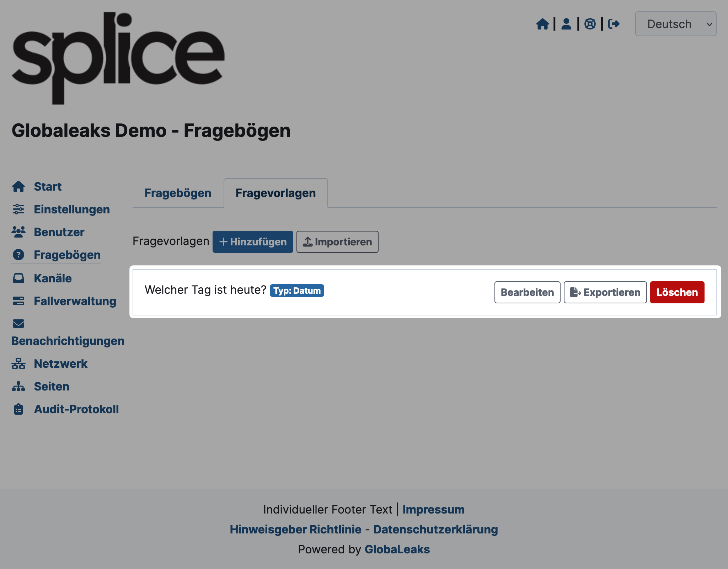Open the Impressum footer link
This screenshot has height=569, width=728.
point(433,509)
